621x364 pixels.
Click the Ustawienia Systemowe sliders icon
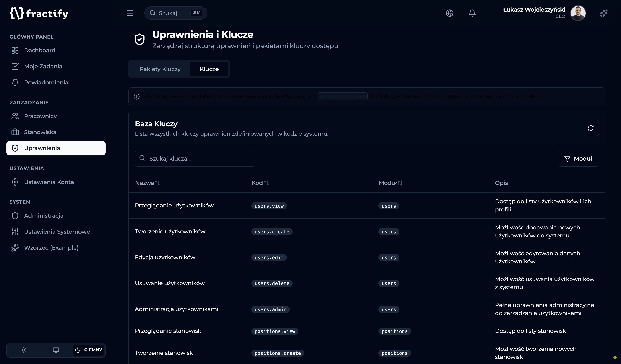click(15, 232)
